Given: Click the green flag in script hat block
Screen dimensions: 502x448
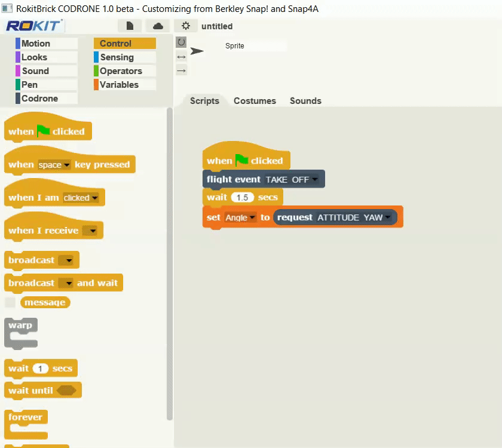Looking at the screenshot, I should (x=241, y=159).
